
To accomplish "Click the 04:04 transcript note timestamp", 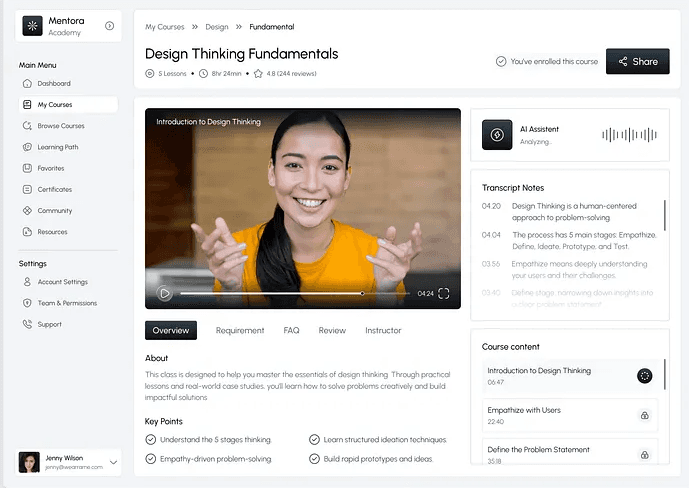I will pyautogui.click(x=491, y=235).
